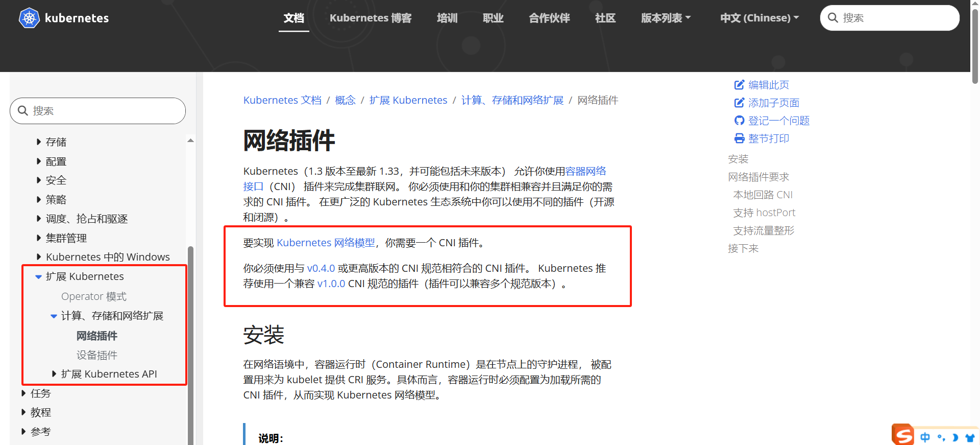Click the edit pencil icon beside 编辑此页

click(739, 85)
